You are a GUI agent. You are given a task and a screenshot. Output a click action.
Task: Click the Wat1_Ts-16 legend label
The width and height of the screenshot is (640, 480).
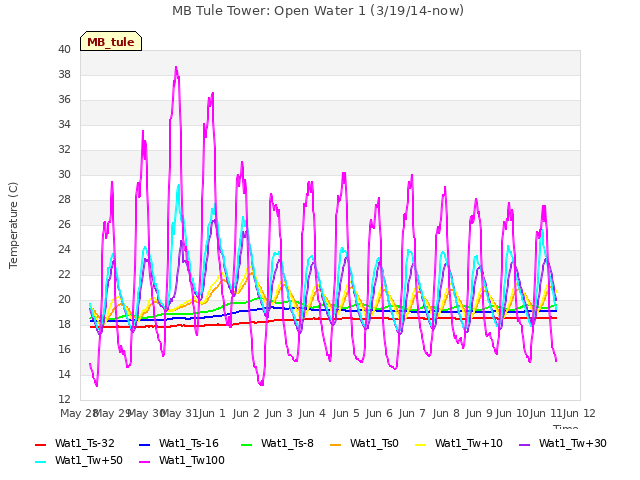tap(189, 444)
